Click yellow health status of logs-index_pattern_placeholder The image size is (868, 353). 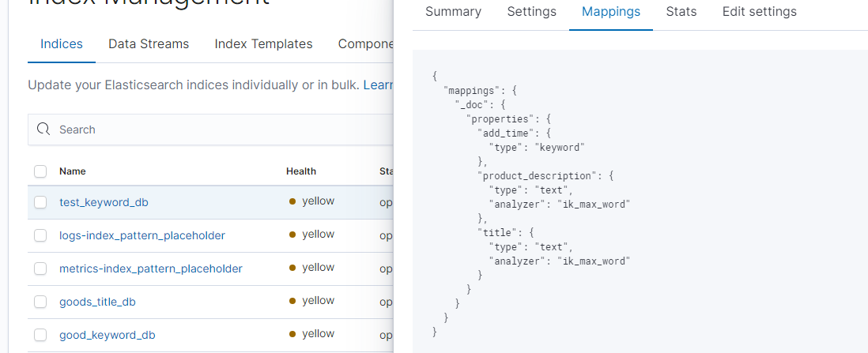point(312,235)
